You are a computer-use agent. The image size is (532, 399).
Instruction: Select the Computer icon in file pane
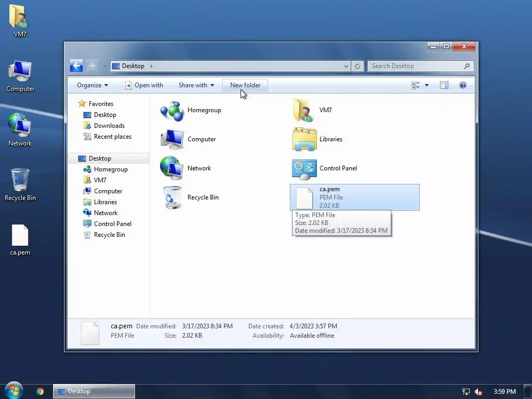tap(172, 139)
